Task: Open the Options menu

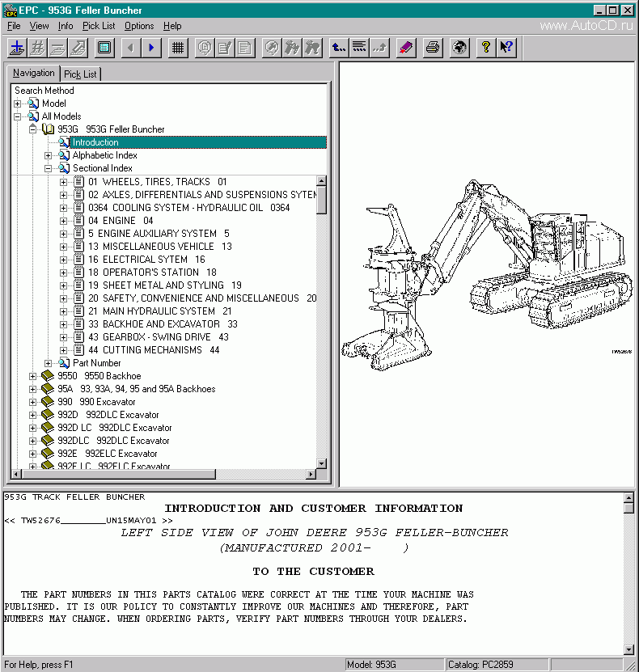Action: pyautogui.click(x=139, y=26)
